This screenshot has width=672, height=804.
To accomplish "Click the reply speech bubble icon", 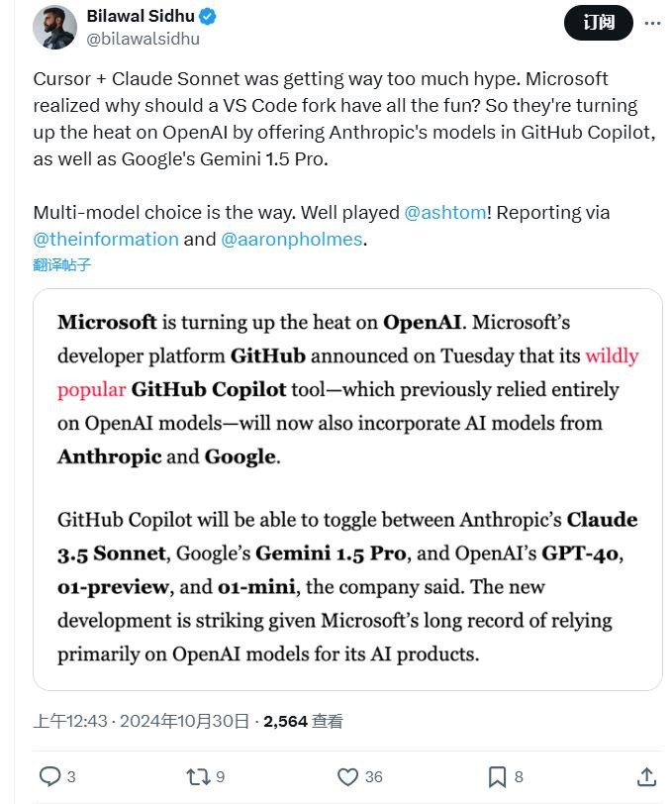I will (49, 776).
